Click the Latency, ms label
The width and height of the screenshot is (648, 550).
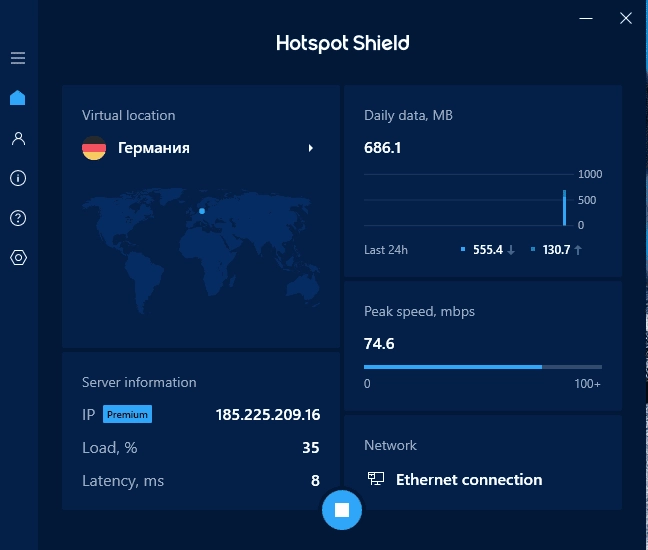(123, 481)
